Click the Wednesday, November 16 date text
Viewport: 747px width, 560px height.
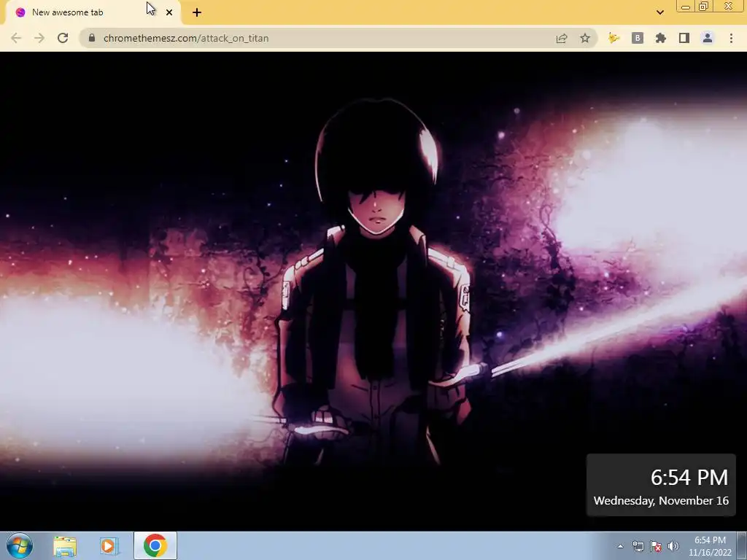click(661, 500)
